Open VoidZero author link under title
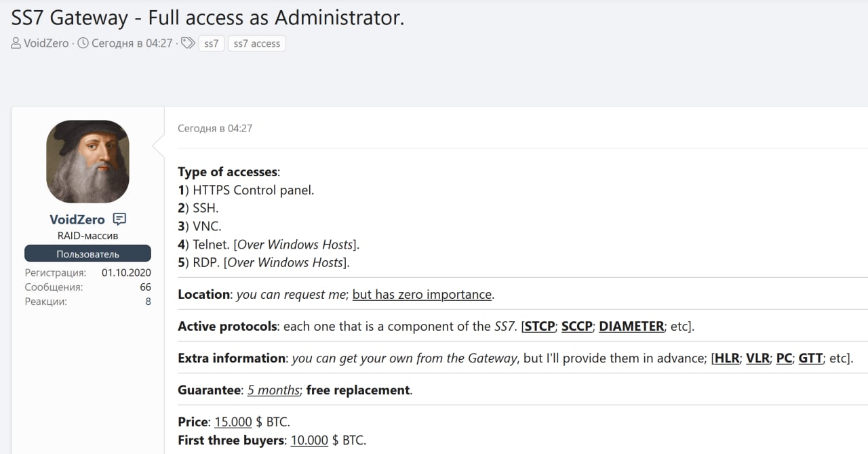 coord(46,43)
